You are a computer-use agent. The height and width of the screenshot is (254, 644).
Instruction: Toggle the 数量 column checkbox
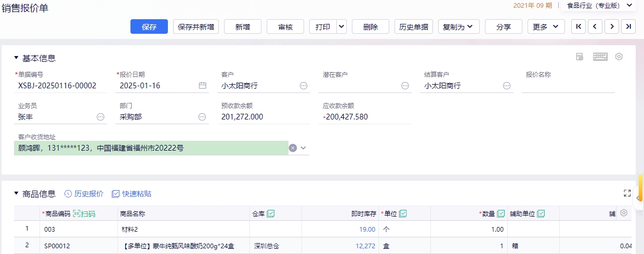(501, 213)
